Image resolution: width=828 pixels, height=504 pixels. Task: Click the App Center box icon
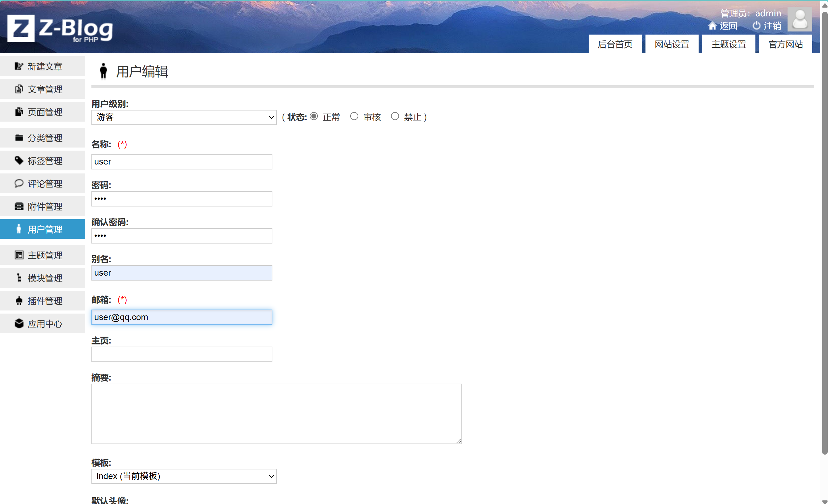(19, 323)
